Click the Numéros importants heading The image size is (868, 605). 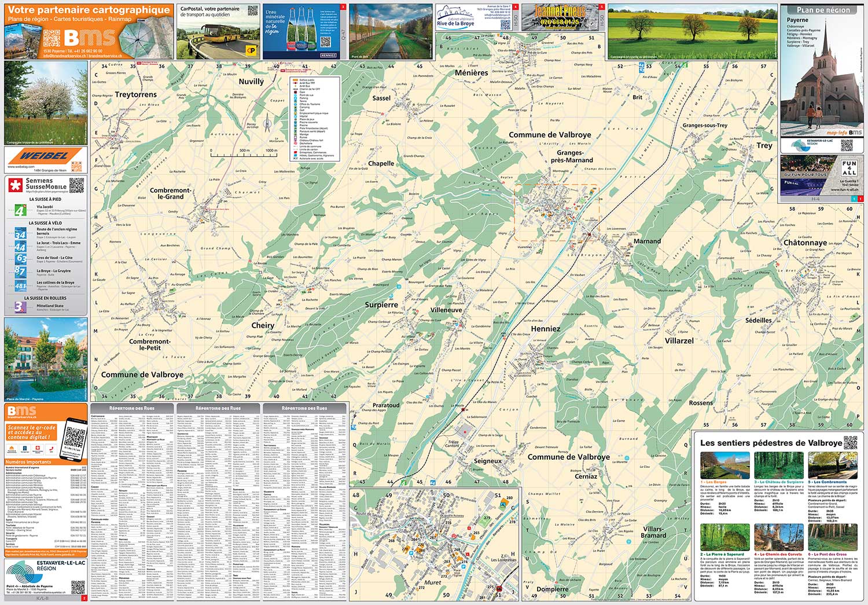coord(28,462)
